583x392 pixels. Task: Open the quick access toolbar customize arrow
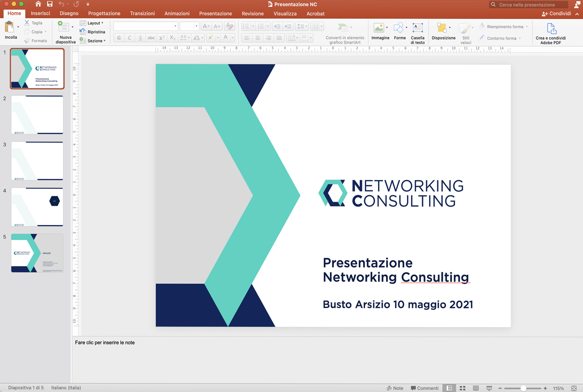pyautogui.click(x=88, y=4)
